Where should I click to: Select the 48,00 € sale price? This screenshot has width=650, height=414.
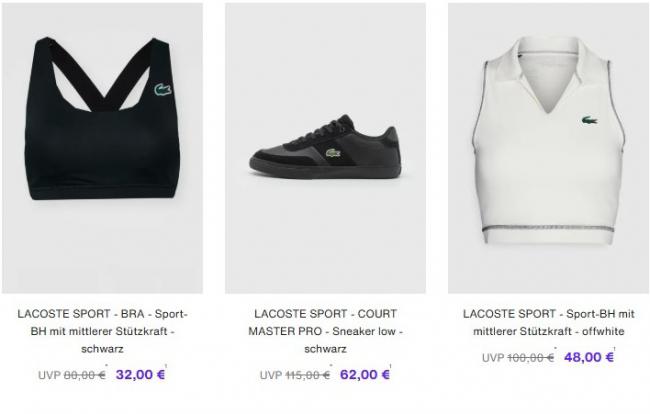(589, 357)
